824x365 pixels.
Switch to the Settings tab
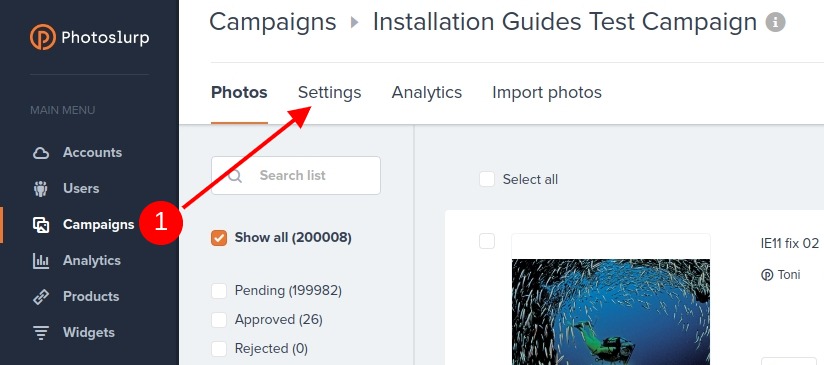pos(329,92)
